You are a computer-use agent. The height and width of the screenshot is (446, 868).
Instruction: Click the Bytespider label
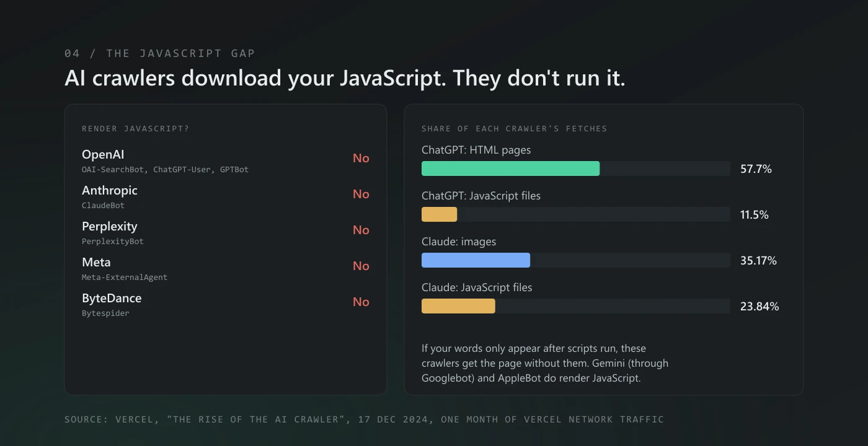tap(105, 313)
